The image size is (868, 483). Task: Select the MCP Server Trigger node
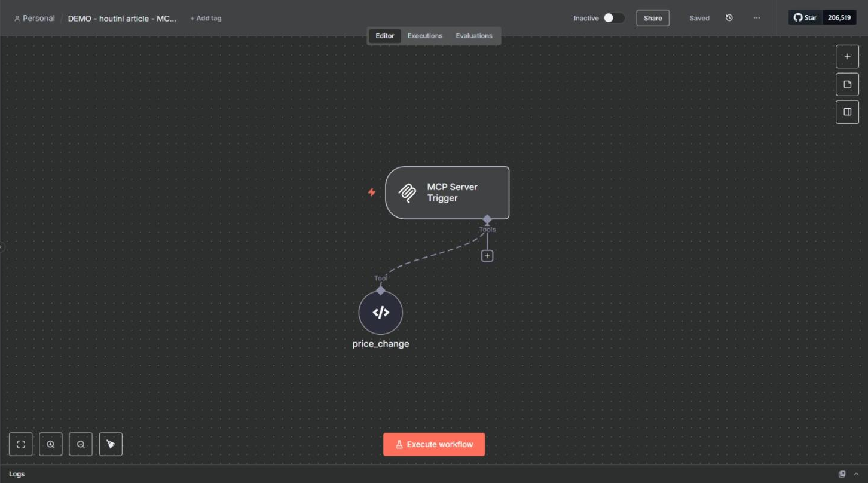pos(447,192)
